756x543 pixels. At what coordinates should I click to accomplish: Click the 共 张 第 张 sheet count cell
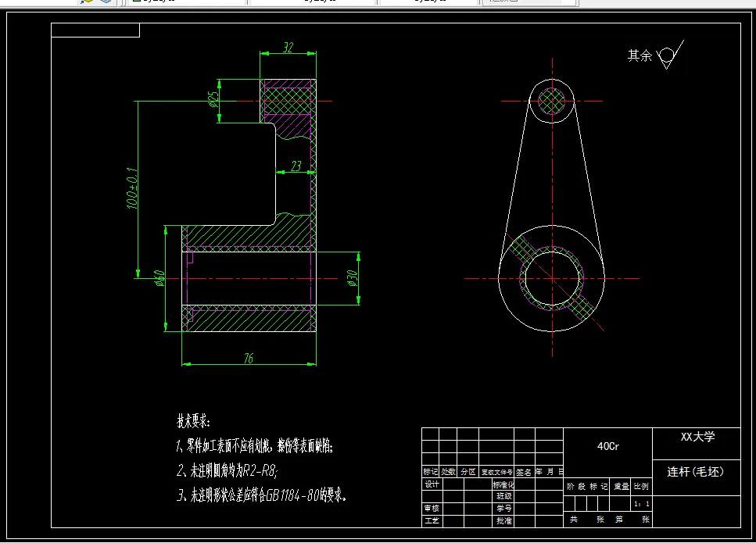pos(609,520)
